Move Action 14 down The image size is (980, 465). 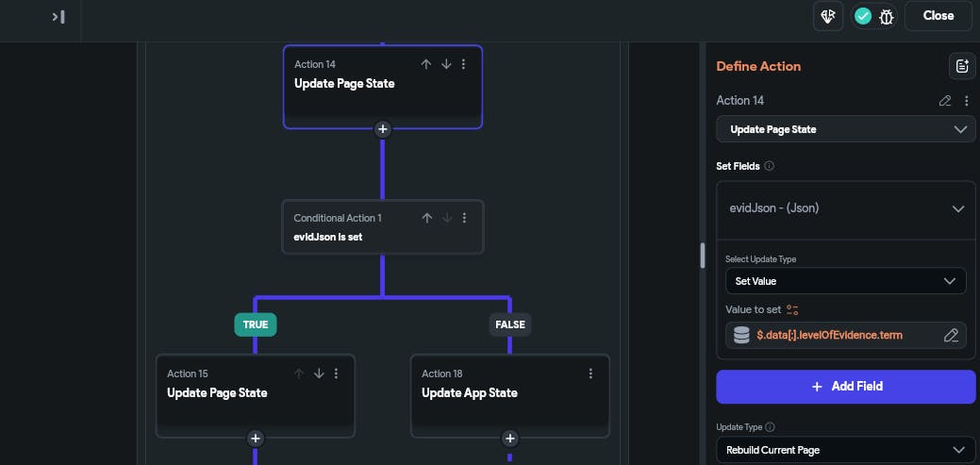point(446,64)
